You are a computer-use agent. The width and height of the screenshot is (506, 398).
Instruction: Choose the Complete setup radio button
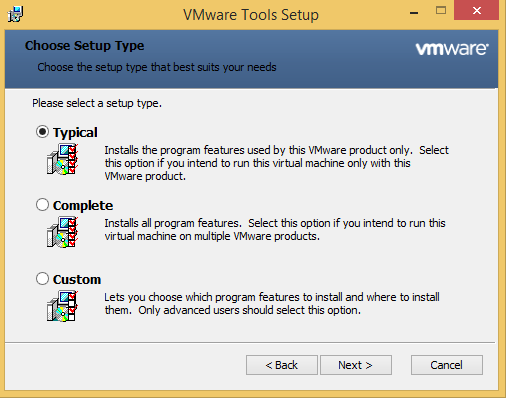coord(42,205)
